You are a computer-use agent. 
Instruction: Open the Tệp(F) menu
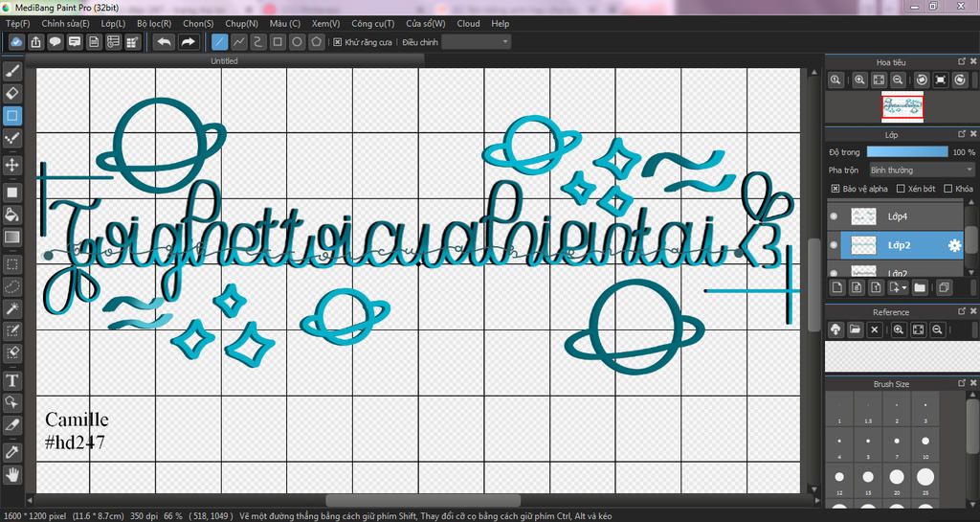[17, 23]
